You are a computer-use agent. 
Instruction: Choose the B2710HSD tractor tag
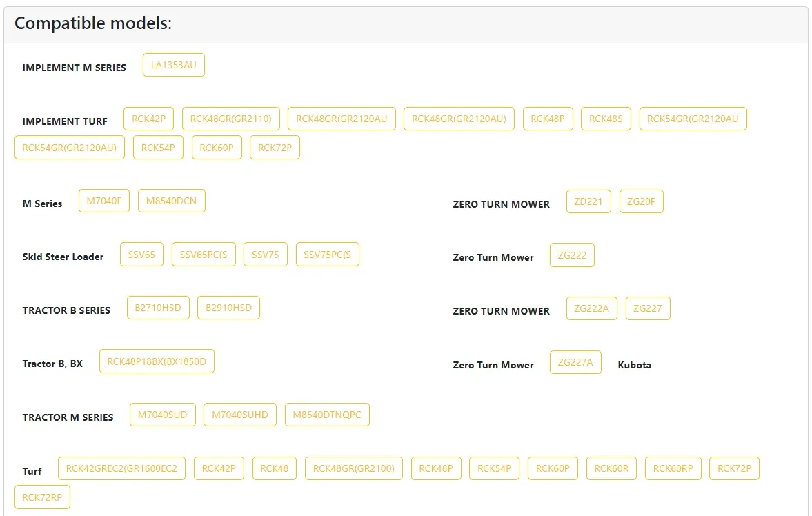[x=158, y=308]
